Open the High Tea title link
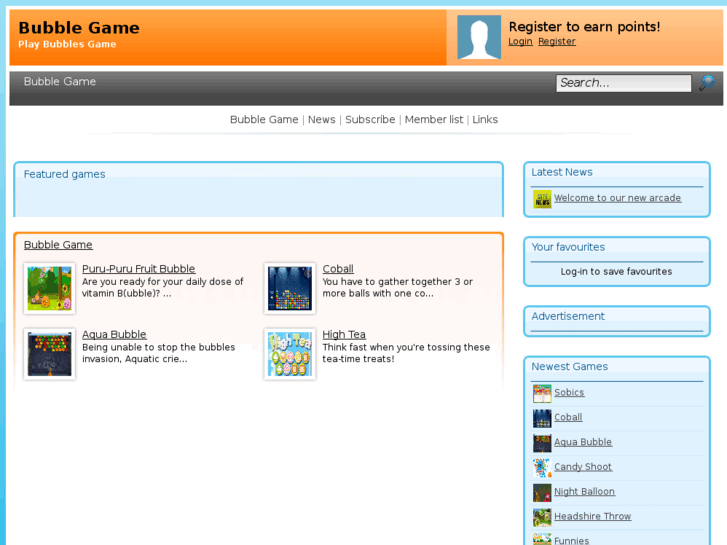 (x=344, y=334)
